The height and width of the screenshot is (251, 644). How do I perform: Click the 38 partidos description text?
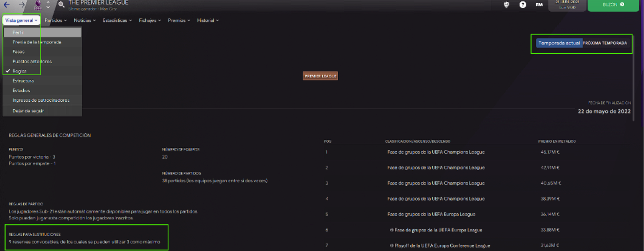point(215,181)
